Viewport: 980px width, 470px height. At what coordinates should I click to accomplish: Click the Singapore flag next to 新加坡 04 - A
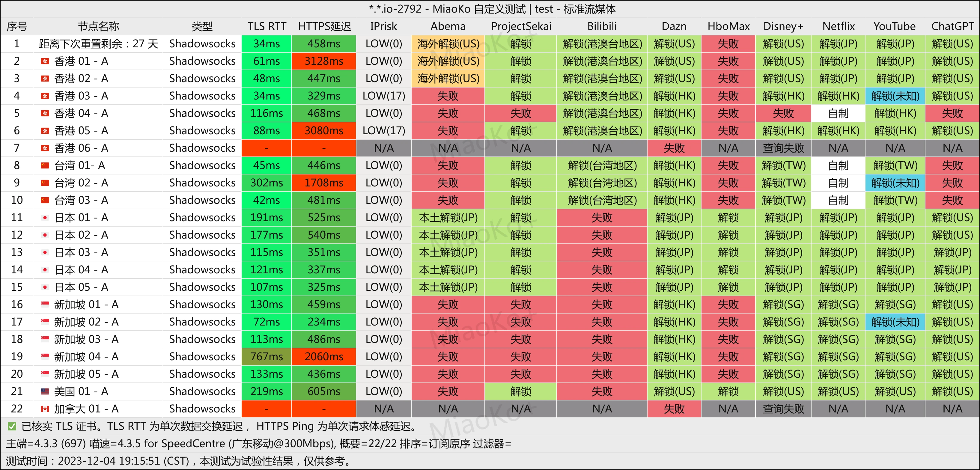coord(45,357)
